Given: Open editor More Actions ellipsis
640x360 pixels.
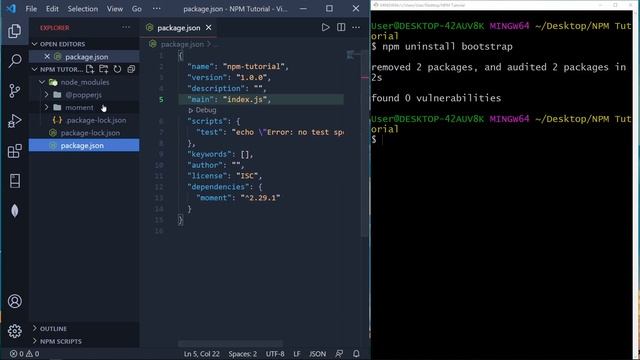Looking at the screenshot, I should pyautogui.click(x=356, y=27).
